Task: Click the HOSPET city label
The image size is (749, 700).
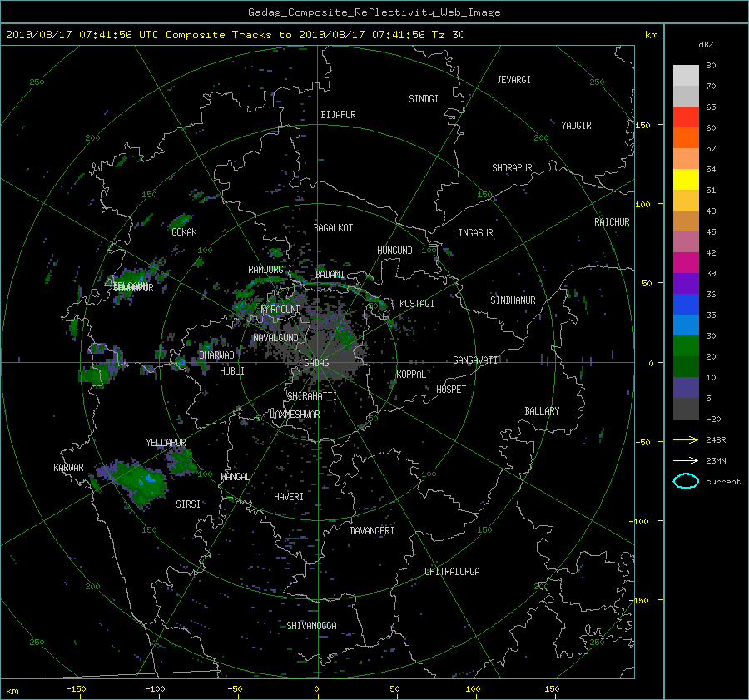Action: pos(451,390)
